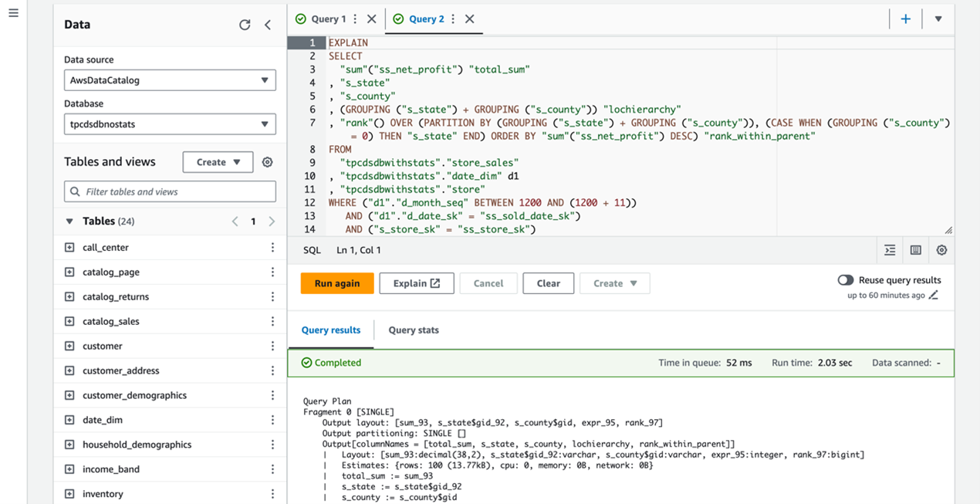Image resolution: width=980 pixels, height=504 pixels.
Task: Refresh the Data panel
Action: (245, 25)
